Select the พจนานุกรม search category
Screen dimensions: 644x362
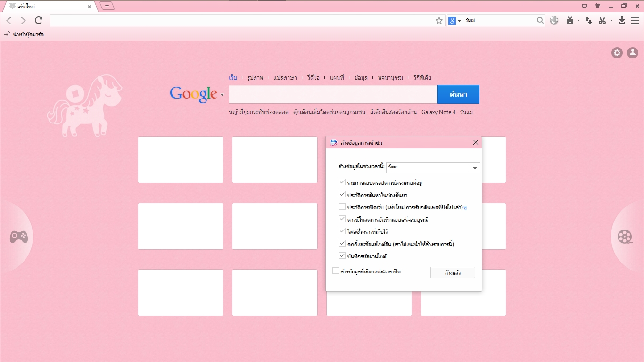pos(390,78)
